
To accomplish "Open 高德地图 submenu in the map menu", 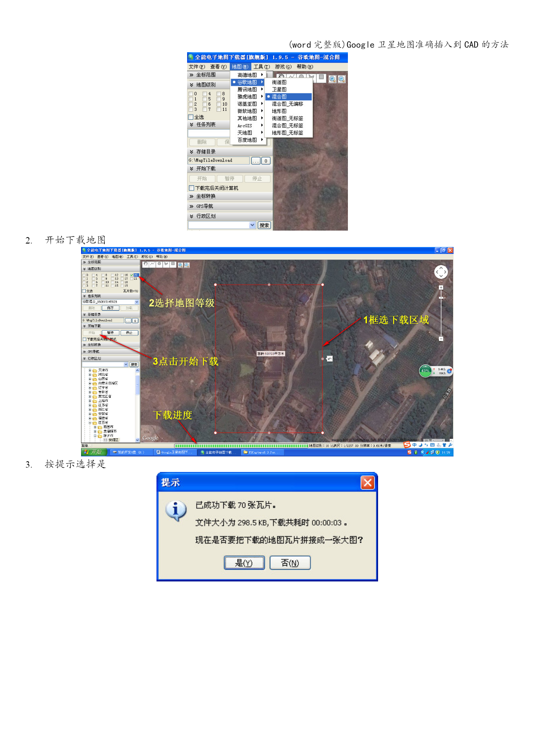I will [247, 75].
